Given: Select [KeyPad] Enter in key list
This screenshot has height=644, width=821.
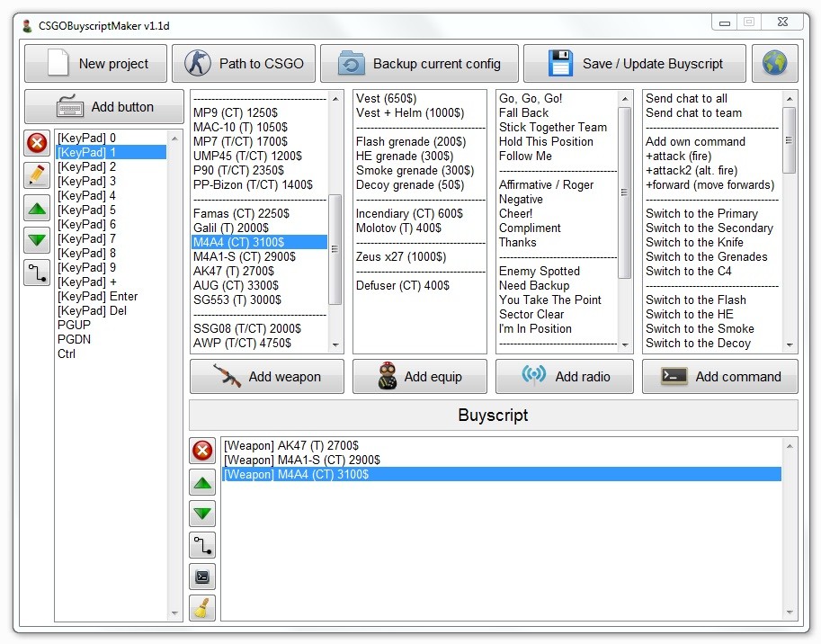Looking at the screenshot, I should click(98, 296).
